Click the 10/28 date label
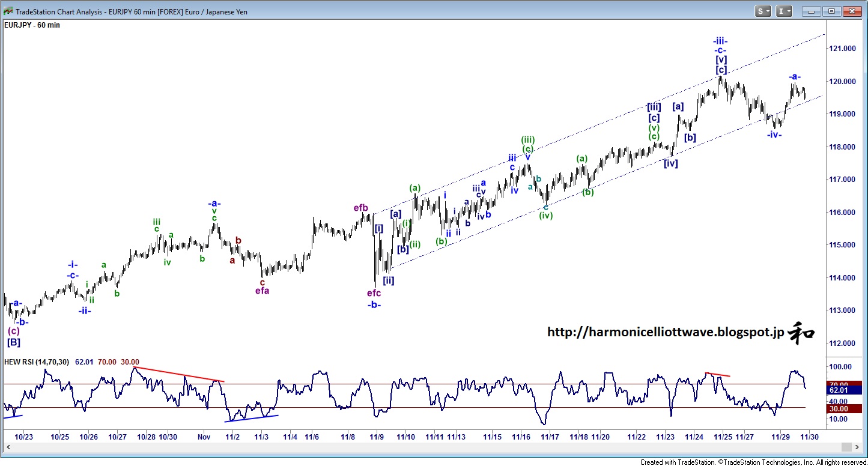868x466 pixels. [x=146, y=437]
